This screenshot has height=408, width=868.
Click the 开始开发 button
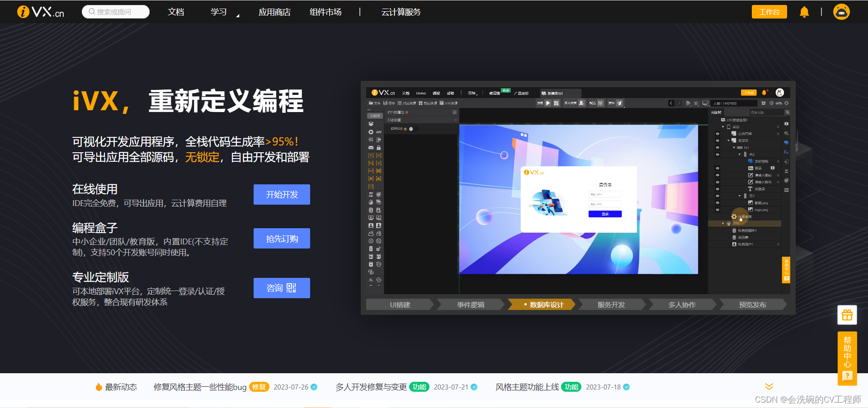pos(282,194)
